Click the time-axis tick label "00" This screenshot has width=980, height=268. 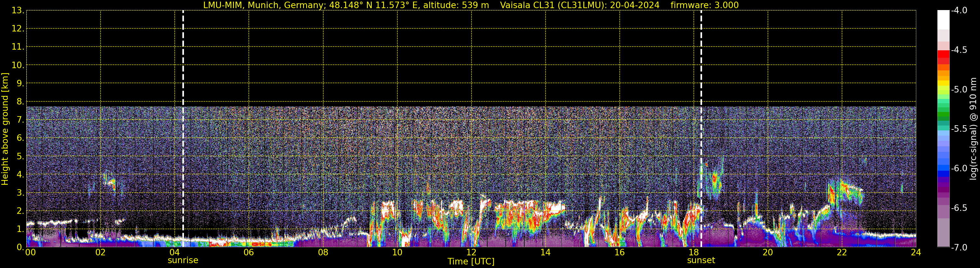[x=30, y=252]
